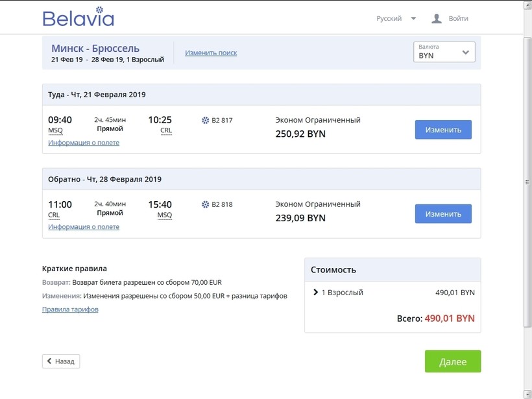Click the vertical scrollbar down arrow
The image size is (532, 399).
pyautogui.click(x=527, y=394)
